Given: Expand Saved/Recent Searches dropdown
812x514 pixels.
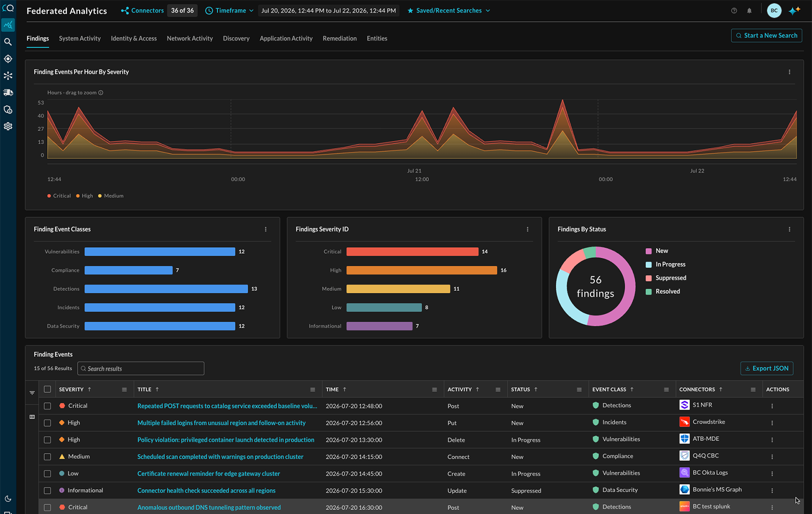Looking at the screenshot, I should point(449,11).
